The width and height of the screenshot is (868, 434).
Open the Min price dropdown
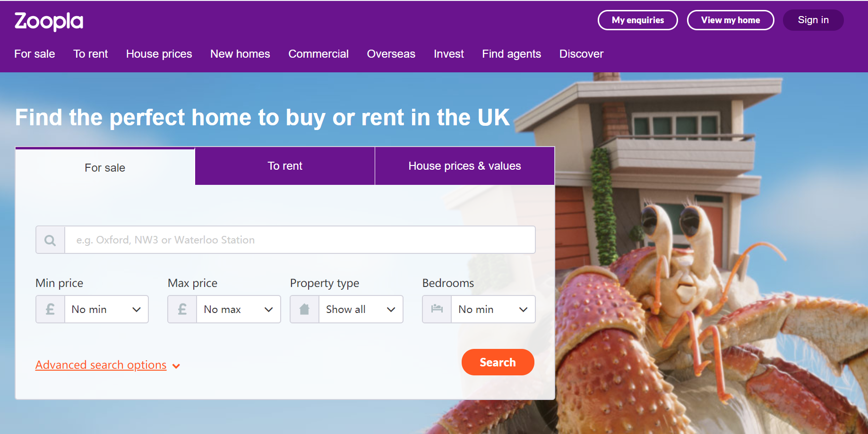106,309
